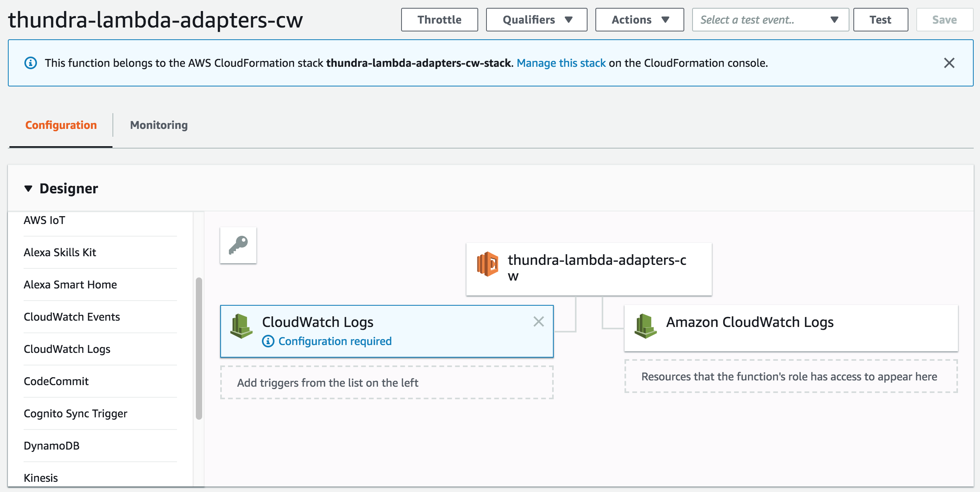
Task: Switch to the Monitoring tab
Action: [x=159, y=125]
